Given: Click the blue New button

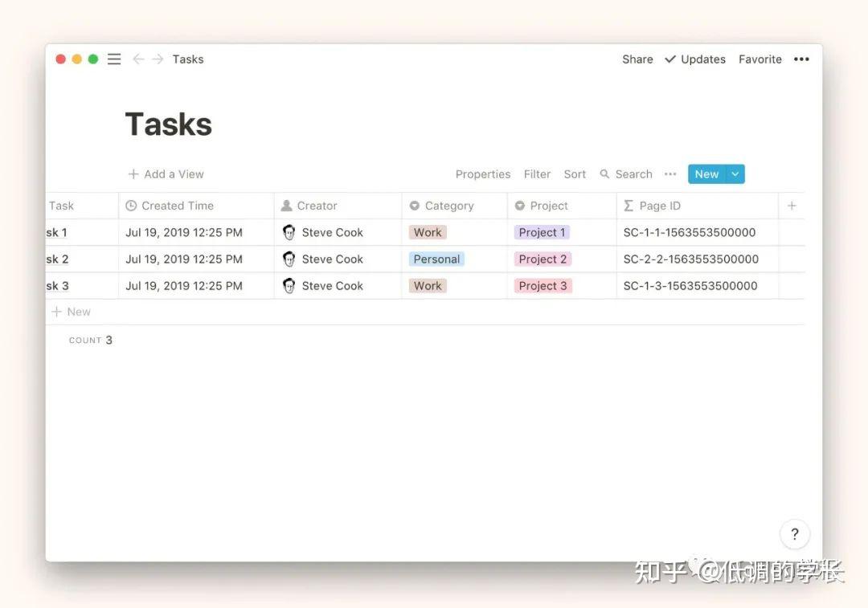Looking at the screenshot, I should [x=707, y=174].
